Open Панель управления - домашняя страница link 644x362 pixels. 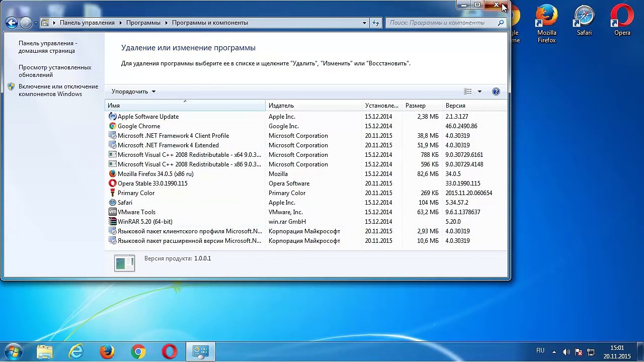pyautogui.click(x=48, y=47)
